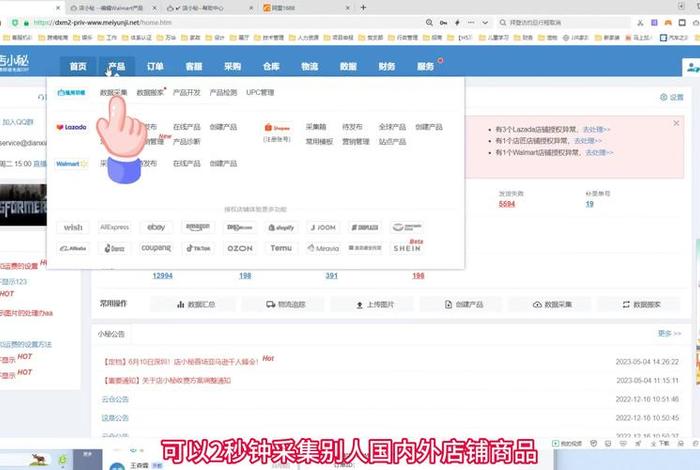
Task: Click the Walmart logo in product menu
Action: coord(71,164)
